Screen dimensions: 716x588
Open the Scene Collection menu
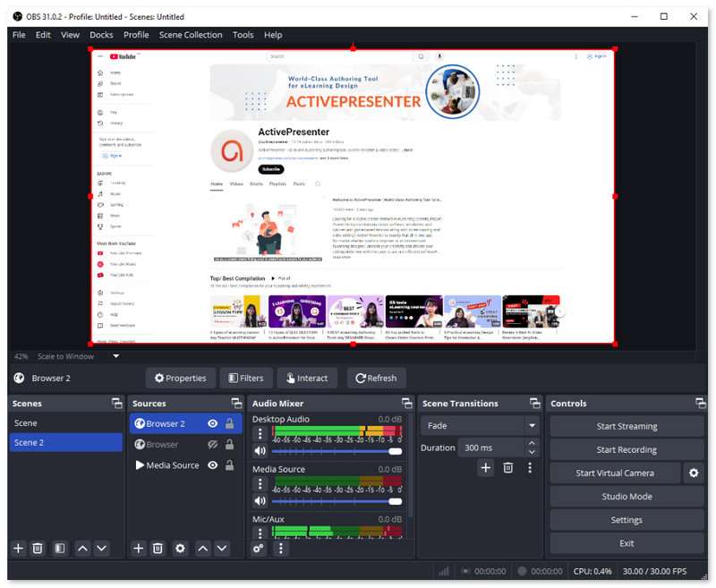coord(191,35)
